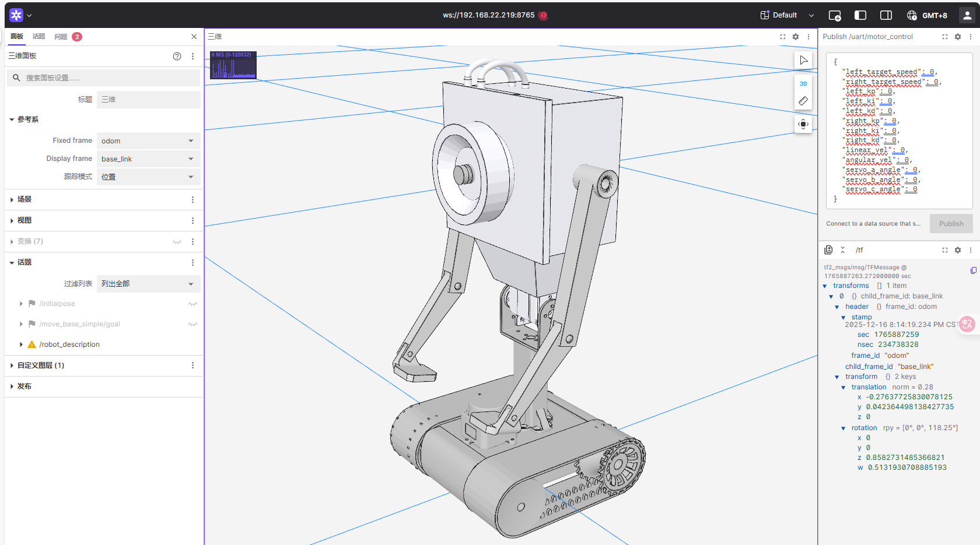Open the Default layout dropdown

click(x=787, y=15)
